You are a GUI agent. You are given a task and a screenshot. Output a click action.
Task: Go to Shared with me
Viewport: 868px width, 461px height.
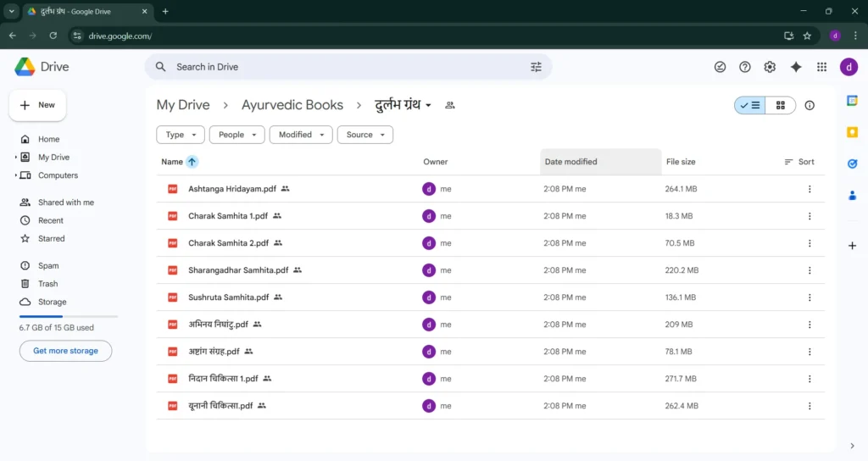(x=65, y=203)
